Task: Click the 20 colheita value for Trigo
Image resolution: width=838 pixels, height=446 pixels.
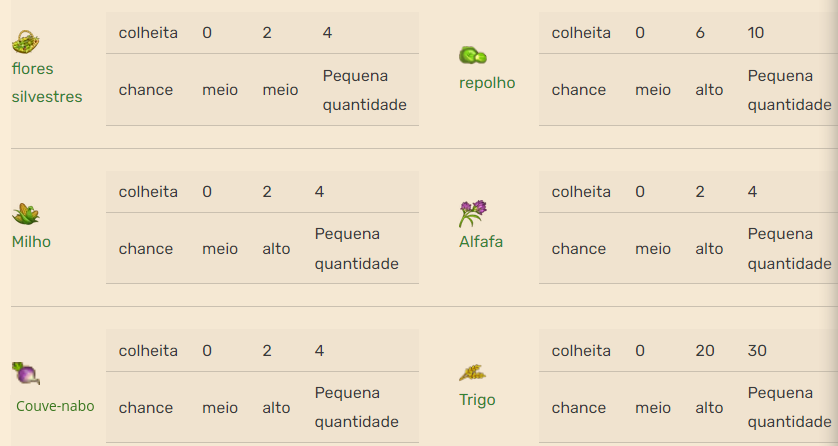Action: (x=705, y=350)
